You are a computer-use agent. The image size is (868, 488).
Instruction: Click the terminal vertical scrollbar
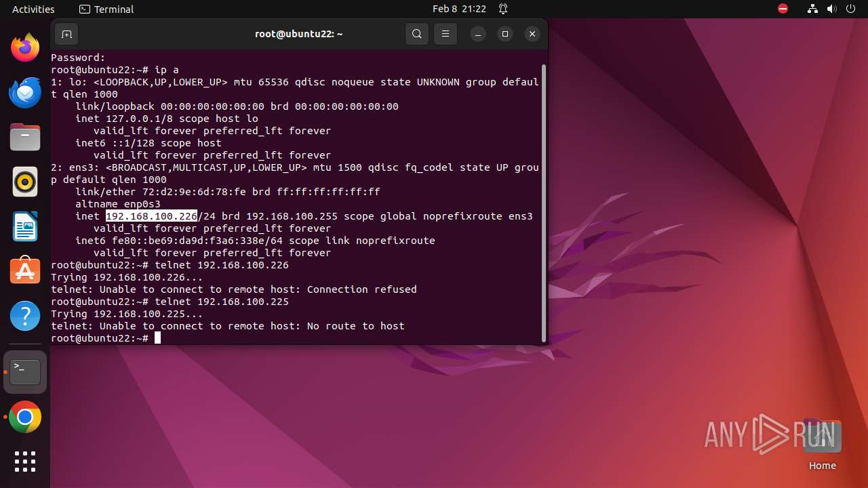pos(544,203)
